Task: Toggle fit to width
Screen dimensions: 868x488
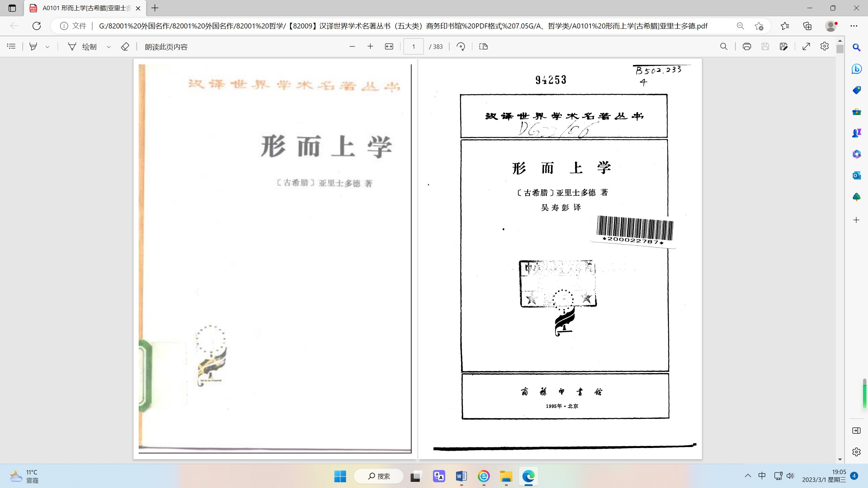Action: (x=389, y=46)
